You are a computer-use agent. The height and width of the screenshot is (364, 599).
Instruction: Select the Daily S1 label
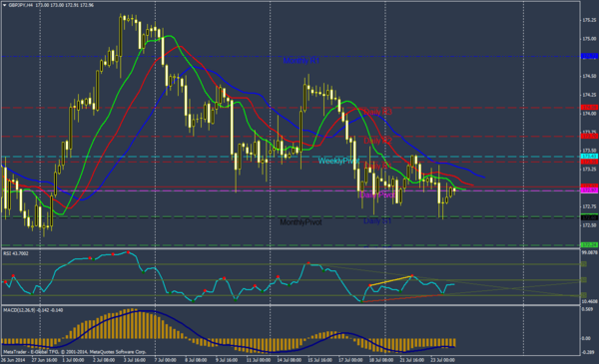tap(377, 221)
